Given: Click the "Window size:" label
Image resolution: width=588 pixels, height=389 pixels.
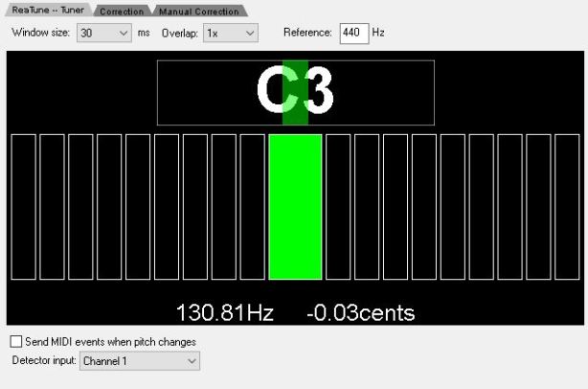Looking at the screenshot, I should 41,33.
